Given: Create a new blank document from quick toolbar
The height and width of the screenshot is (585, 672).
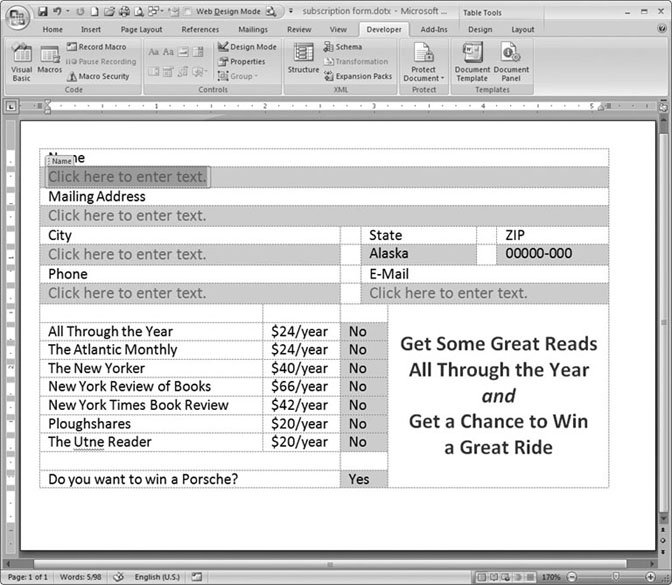Looking at the screenshot, I should point(94,12).
